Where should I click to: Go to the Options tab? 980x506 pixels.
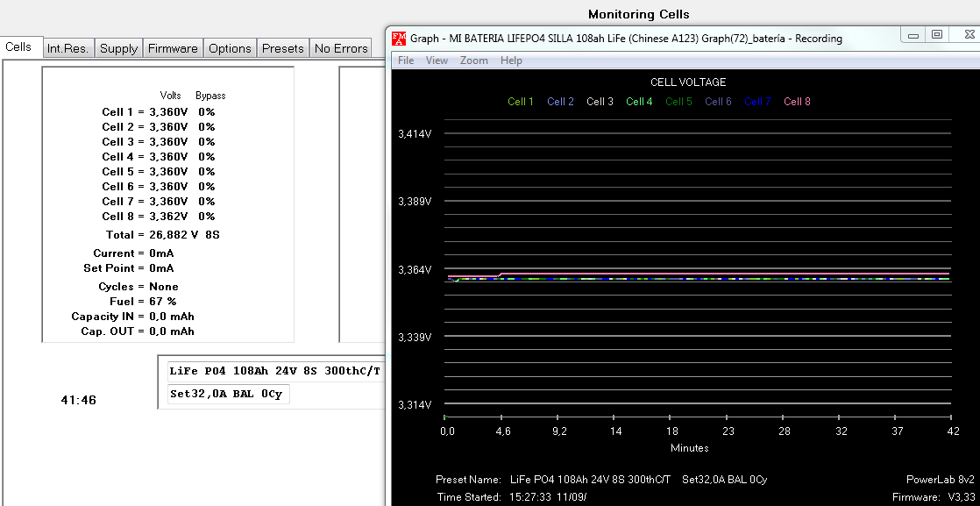230,48
